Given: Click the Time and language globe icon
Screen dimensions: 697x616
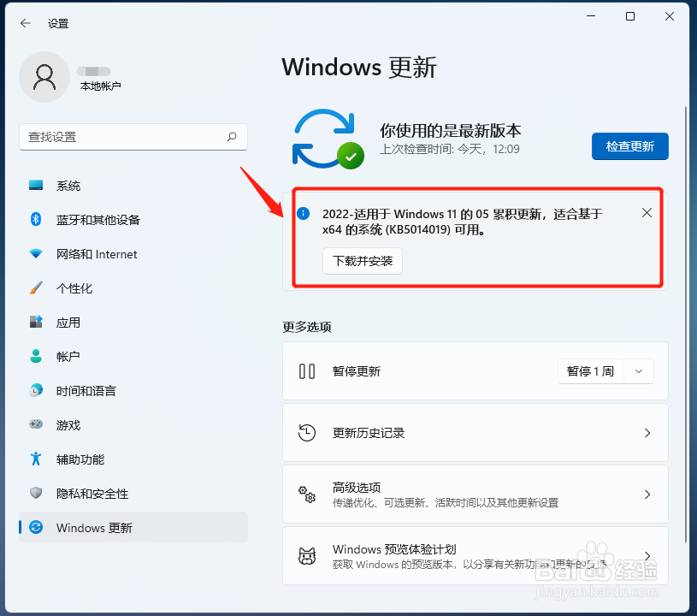Looking at the screenshot, I should (36, 390).
